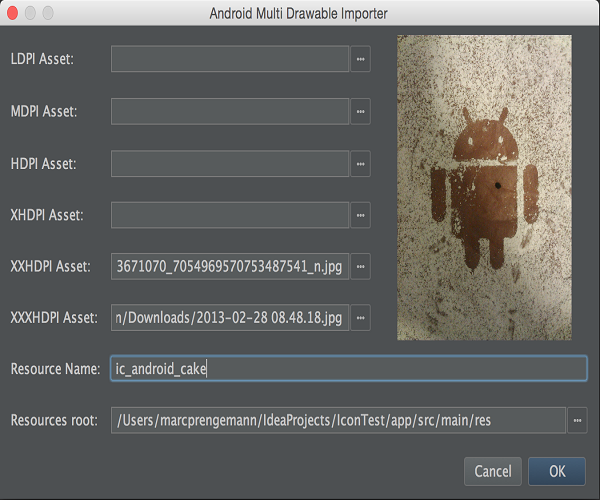
Task: Click the XXHDPI Asset label
Action: [x=51, y=266]
